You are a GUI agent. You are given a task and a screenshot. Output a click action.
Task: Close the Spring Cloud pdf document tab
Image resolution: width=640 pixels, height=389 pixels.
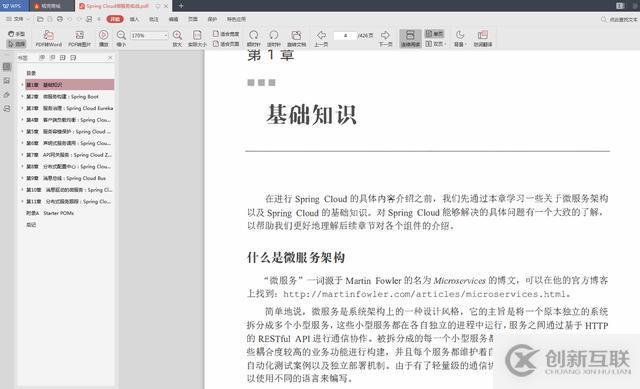pyautogui.click(x=166, y=6)
